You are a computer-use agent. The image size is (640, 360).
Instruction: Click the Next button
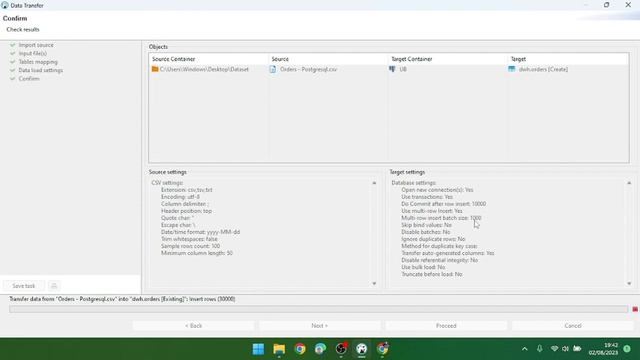320,326
